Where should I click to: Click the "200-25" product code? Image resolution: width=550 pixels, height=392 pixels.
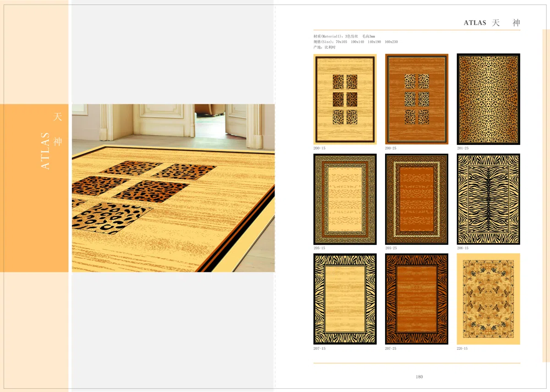(x=391, y=149)
